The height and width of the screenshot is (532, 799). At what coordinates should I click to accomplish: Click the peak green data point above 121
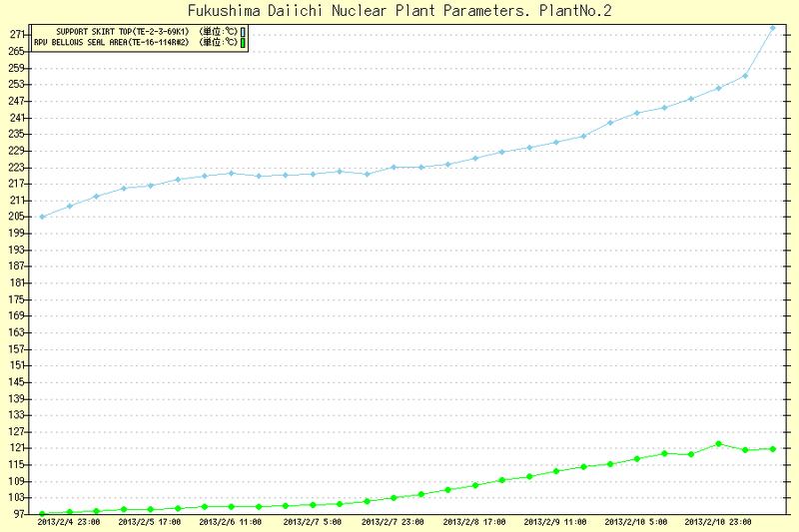718,444
